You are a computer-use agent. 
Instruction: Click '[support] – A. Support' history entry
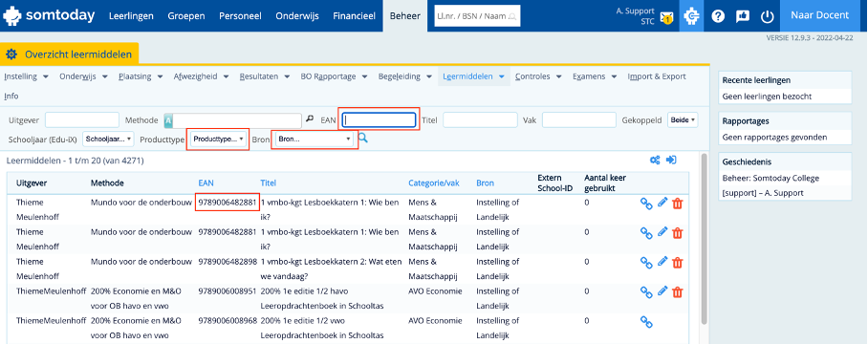[763, 192]
